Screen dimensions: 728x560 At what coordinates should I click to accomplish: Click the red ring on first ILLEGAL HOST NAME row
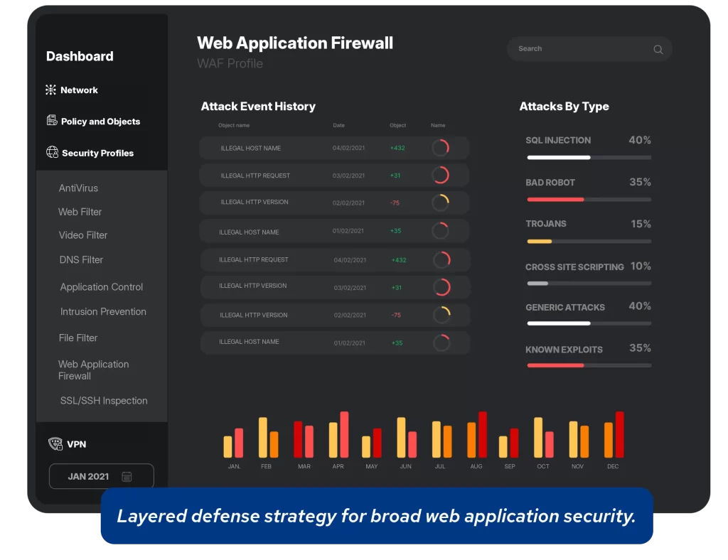[440, 148]
